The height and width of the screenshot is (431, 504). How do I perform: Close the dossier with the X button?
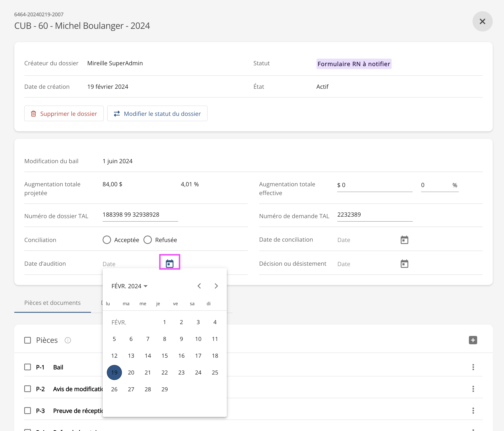[x=482, y=21]
